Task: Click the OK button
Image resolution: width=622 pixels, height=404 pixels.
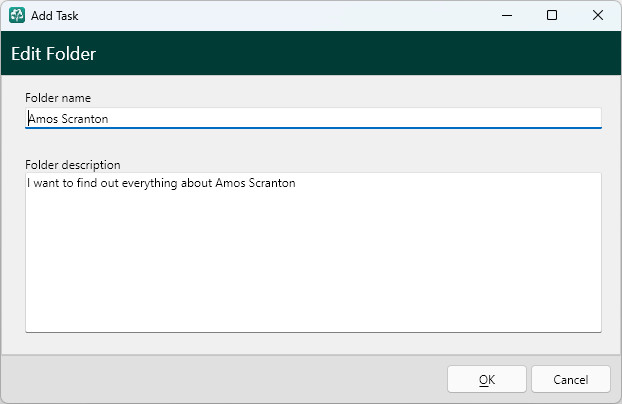Action: (x=487, y=379)
